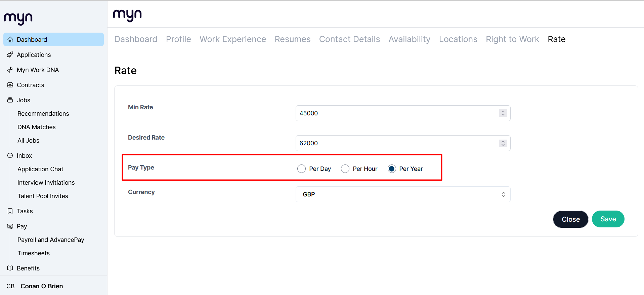Click the Applications sidebar label
644x295 pixels.
(x=34, y=54)
